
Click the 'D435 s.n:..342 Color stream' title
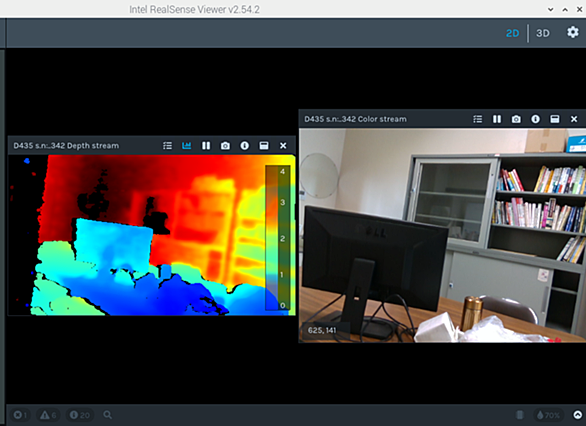pyautogui.click(x=355, y=119)
